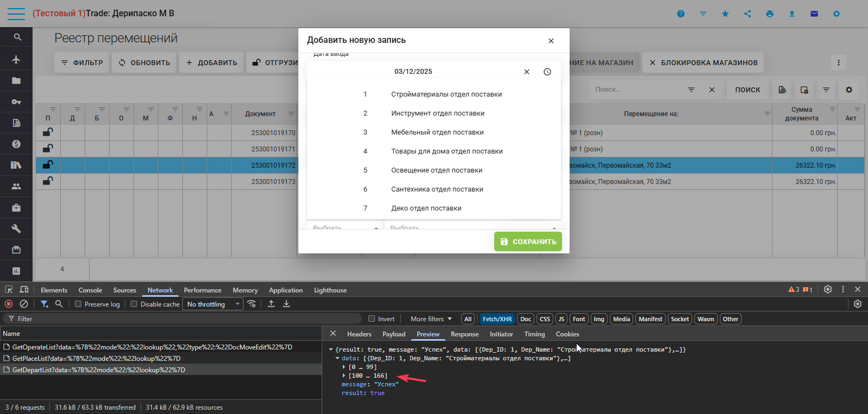Toggle the JS request type filter
868x414 pixels.
[561, 319]
